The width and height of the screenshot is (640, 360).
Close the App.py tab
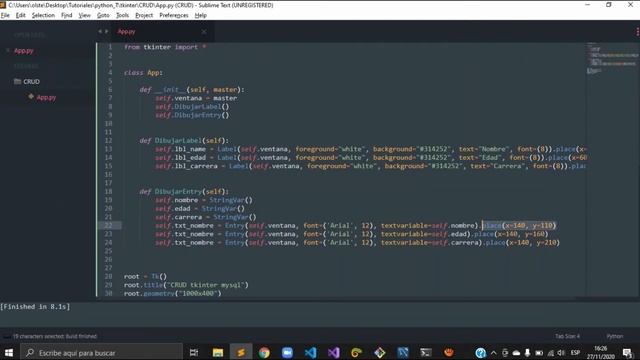204,31
